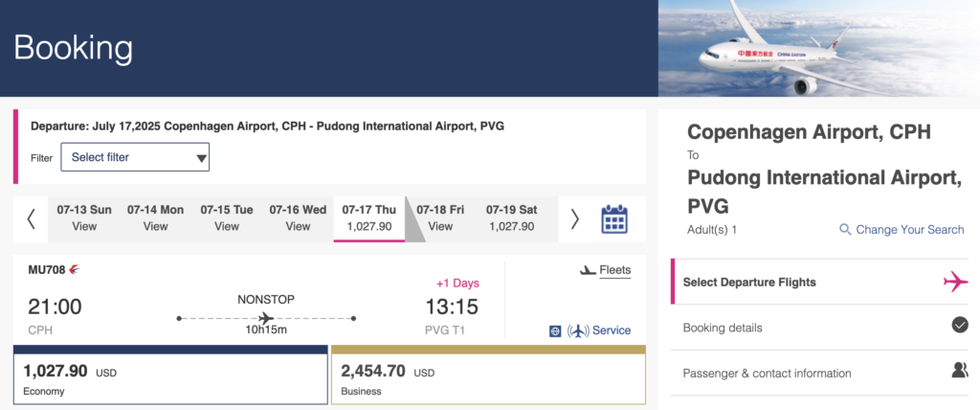Click the passenger information person icon

click(x=959, y=371)
